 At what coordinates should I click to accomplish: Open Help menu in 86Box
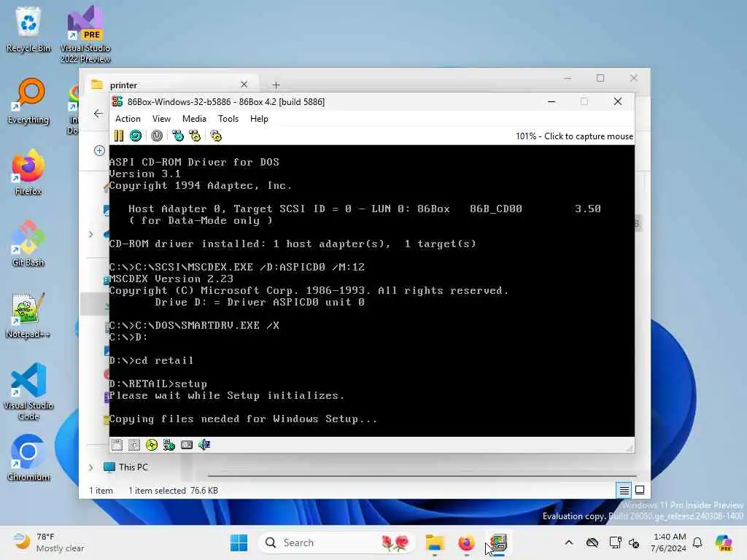259,119
